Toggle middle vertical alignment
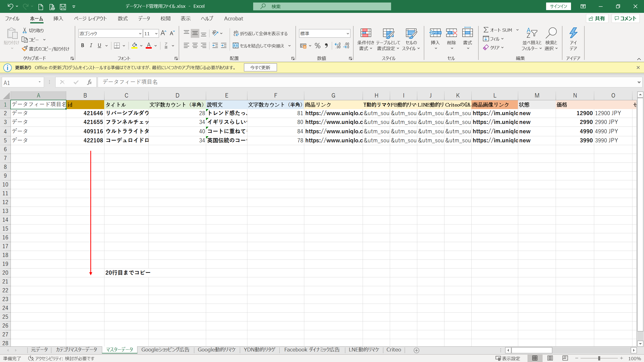The image size is (644, 362). [x=195, y=33]
